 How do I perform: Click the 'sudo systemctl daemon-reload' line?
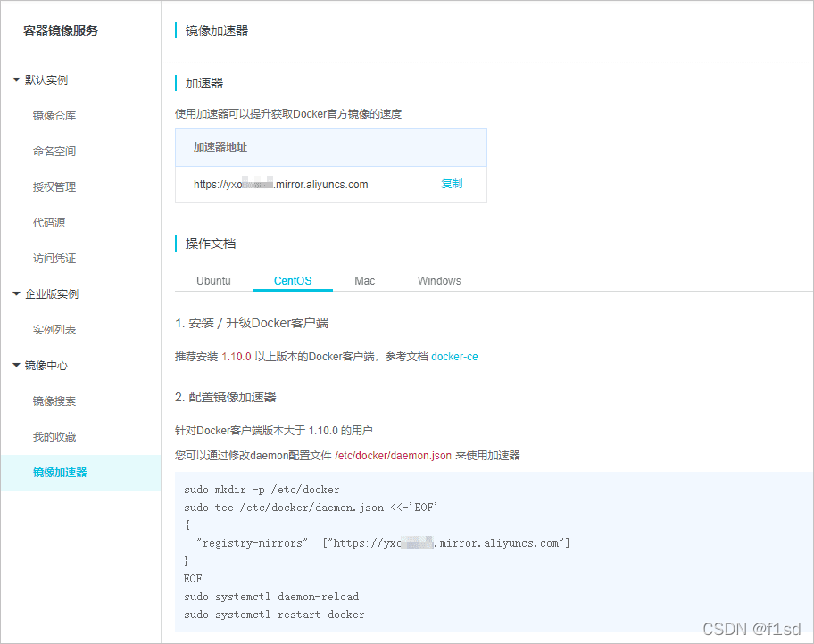tap(271, 597)
